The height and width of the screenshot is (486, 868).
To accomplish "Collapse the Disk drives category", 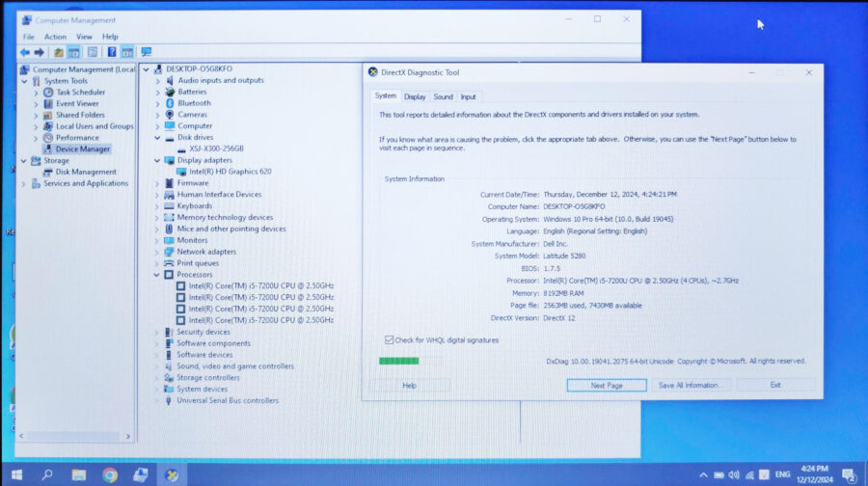I will [x=157, y=137].
